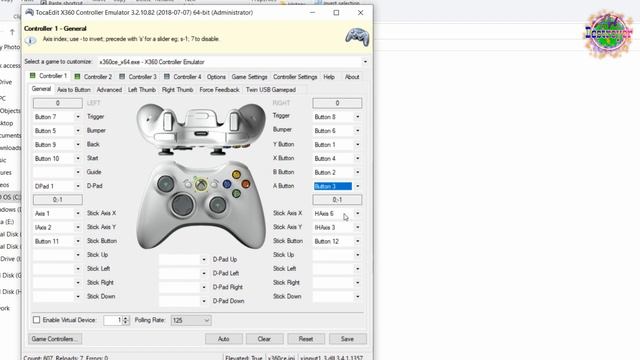Expand the Start Button 10 dropdown

point(78,159)
